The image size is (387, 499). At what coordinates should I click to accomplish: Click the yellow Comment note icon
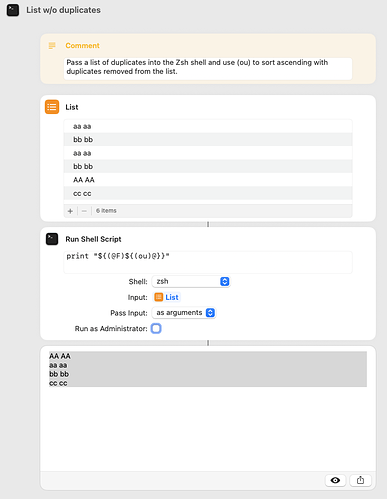pyautogui.click(x=52, y=46)
